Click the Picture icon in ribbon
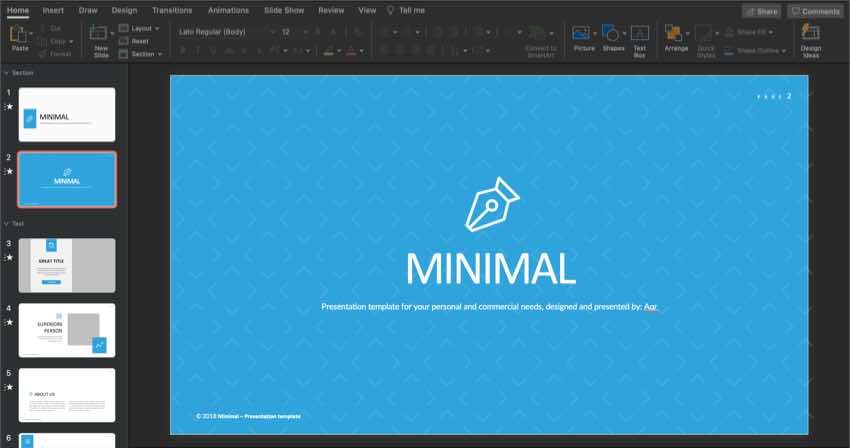 583,38
